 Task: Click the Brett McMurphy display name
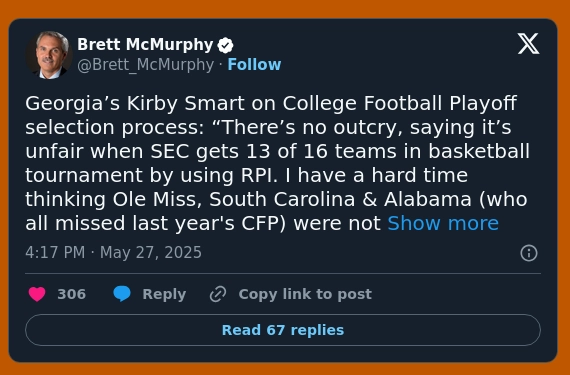pyautogui.click(x=145, y=45)
